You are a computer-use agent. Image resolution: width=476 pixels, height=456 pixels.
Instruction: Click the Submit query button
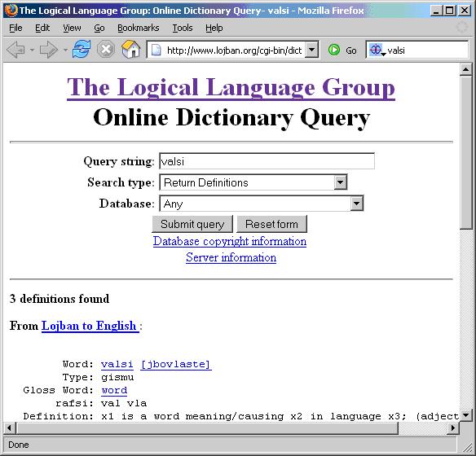(x=192, y=224)
